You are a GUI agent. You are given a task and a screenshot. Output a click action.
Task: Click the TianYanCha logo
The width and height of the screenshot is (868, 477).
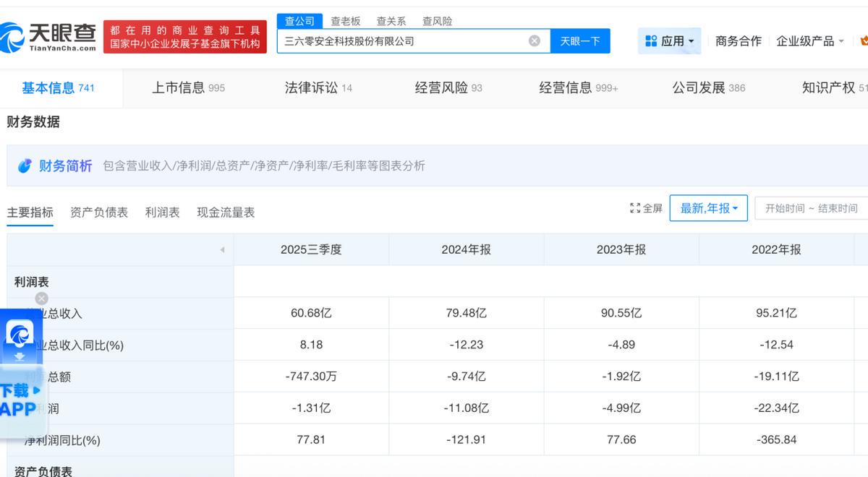pyautogui.click(x=49, y=36)
